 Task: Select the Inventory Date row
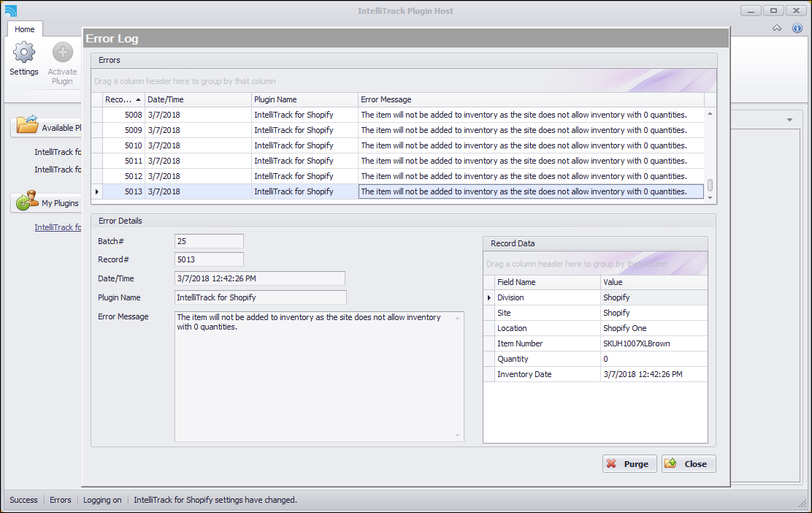click(596, 374)
